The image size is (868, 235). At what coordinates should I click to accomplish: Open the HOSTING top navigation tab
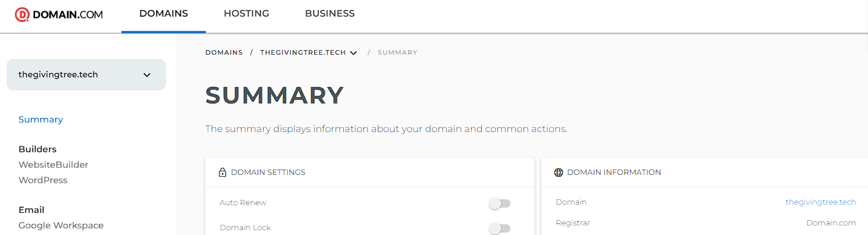pyautogui.click(x=246, y=14)
